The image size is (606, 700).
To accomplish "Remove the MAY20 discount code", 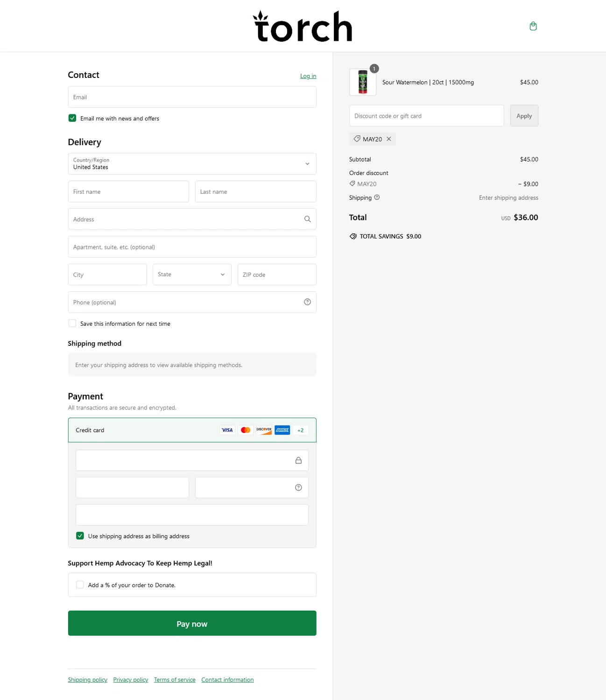I will point(389,139).
